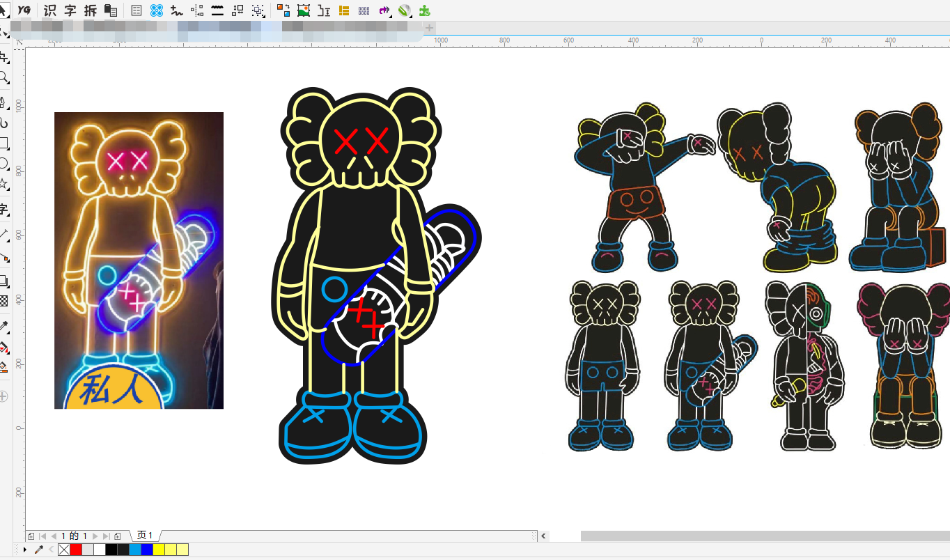Select the 页1 page tab
This screenshot has width=950, height=560.
point(144,536)
